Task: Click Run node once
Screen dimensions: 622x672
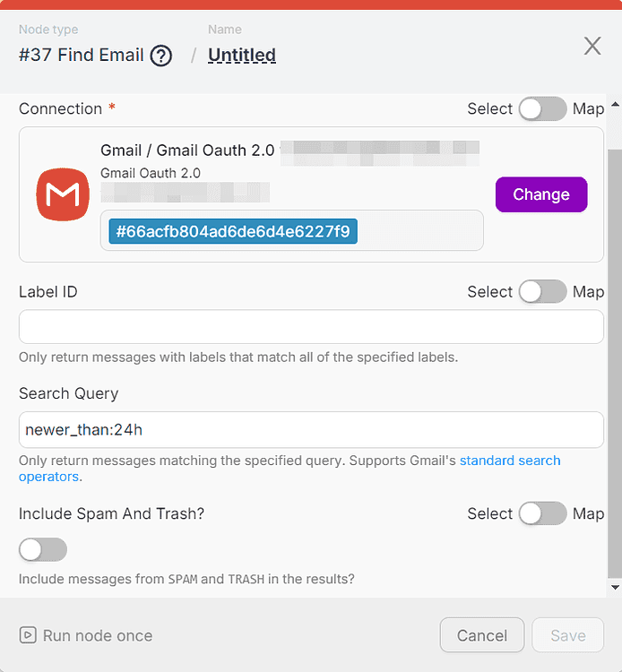Action: coord(97,635)
